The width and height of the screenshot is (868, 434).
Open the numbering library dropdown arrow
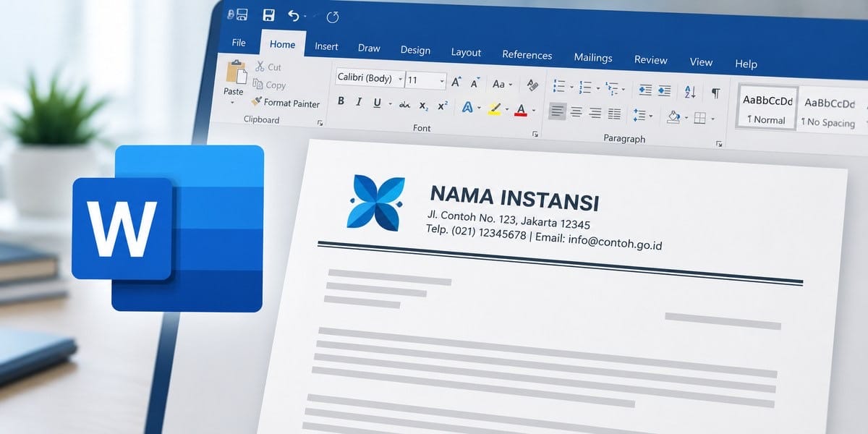point(597,89)
